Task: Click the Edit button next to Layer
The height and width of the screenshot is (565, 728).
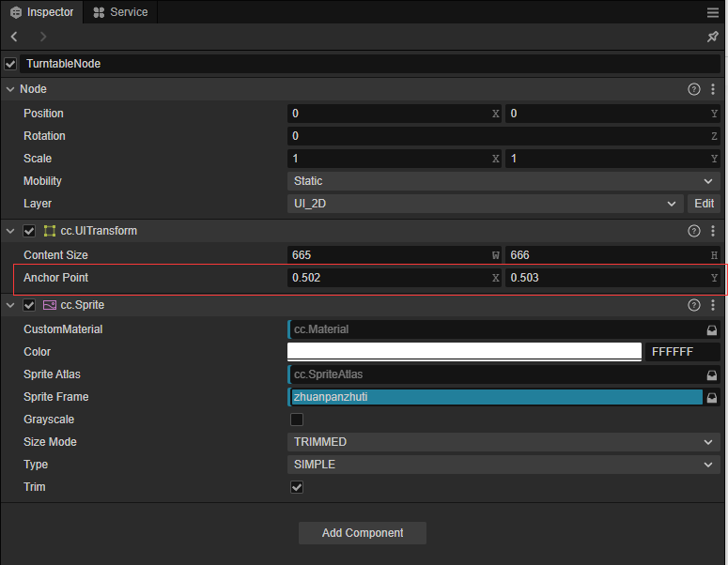Action: click(704, 204)
